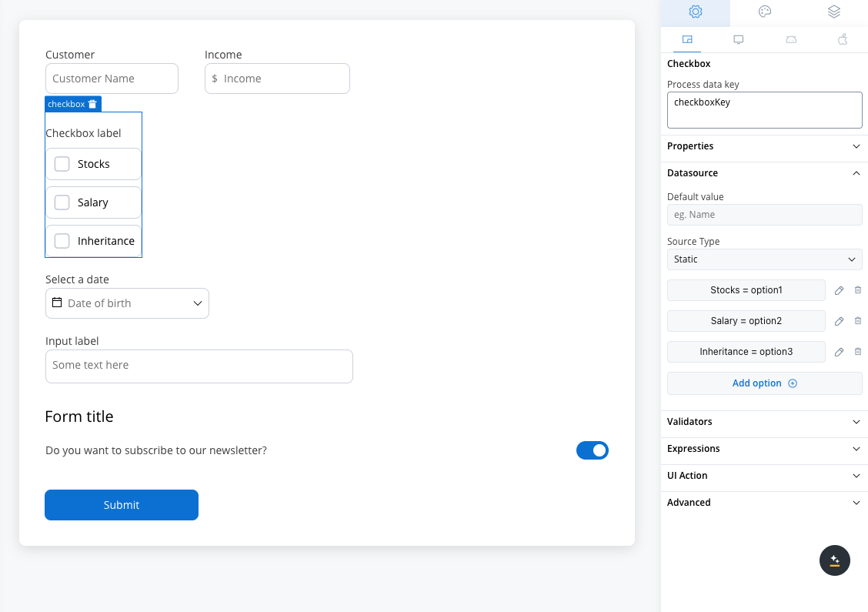The image size is (868, 612).
Task: Select the newsletter question text
Action: pyautogui.click(x=156, y=450)
